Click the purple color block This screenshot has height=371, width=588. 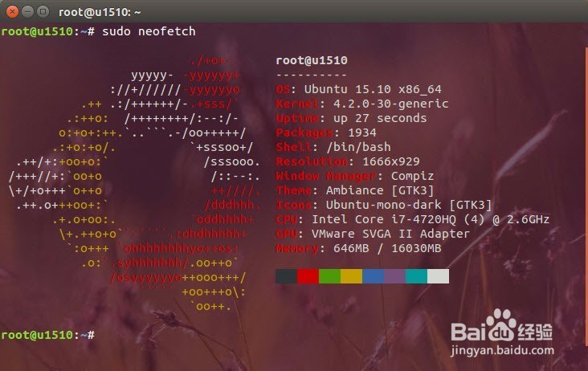coord(395,276)
